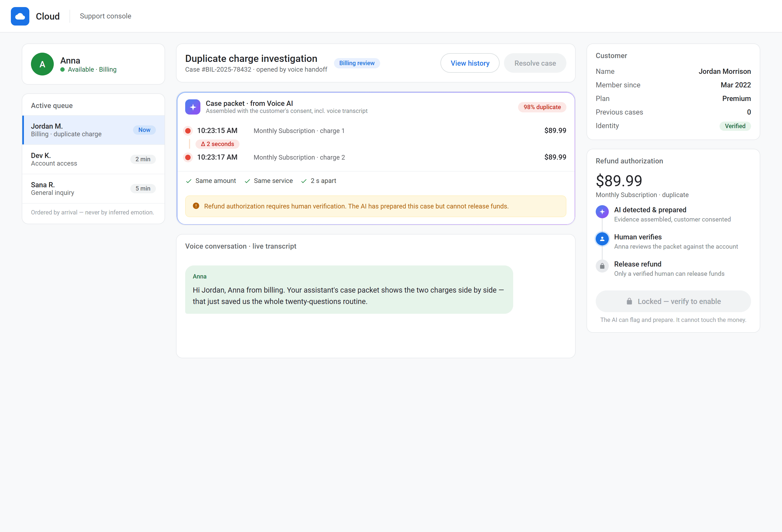Click the green Available status dot
The width and height of the screenshot is (782, 532).
62,69
